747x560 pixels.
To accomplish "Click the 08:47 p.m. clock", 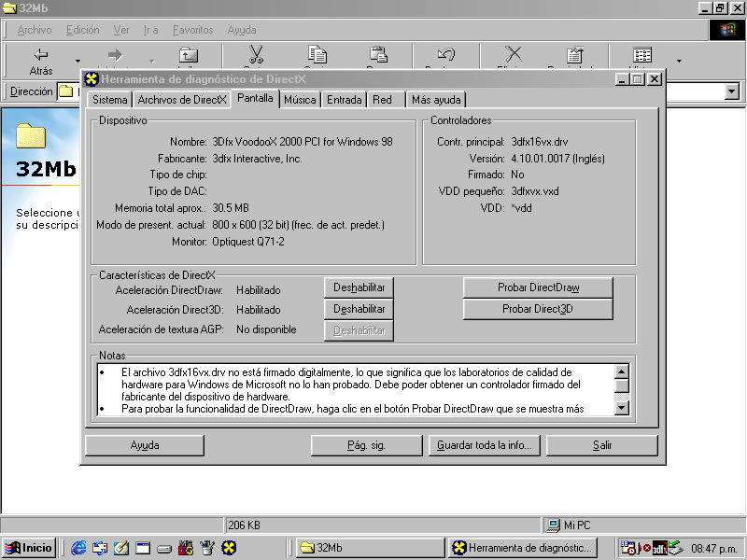I will pyautogui.click(x=714, y=549).
